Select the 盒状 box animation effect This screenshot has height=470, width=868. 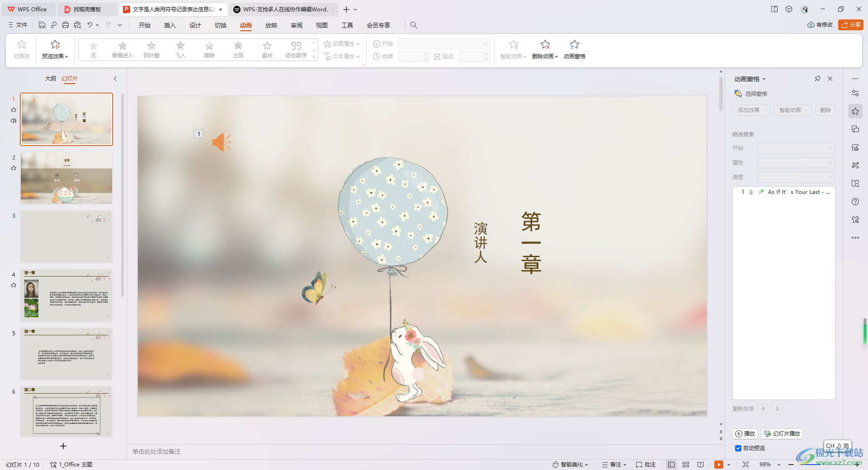[x=267, y=50]
